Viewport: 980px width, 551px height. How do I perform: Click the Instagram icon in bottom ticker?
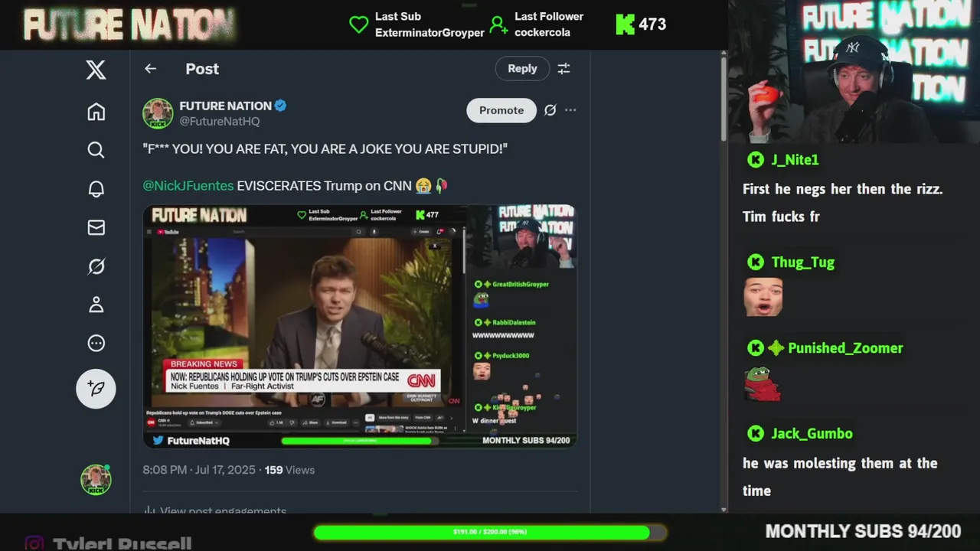pos(34,544)
